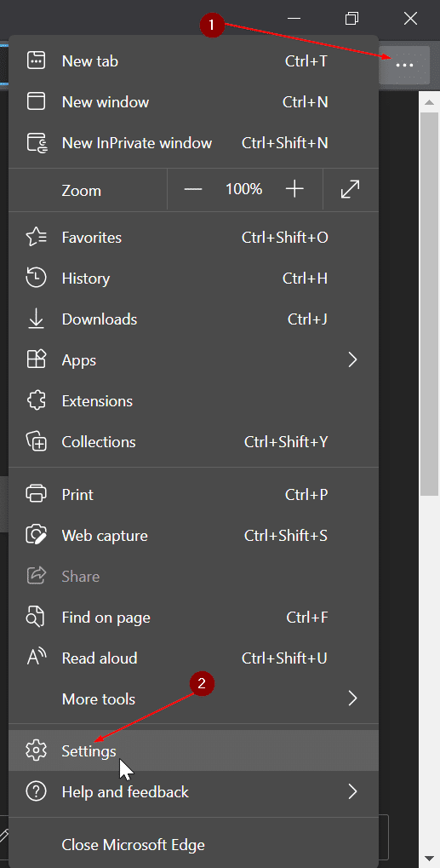Click the Collections icon
This screenshot has height=868, width=440.
pos(37,442)
